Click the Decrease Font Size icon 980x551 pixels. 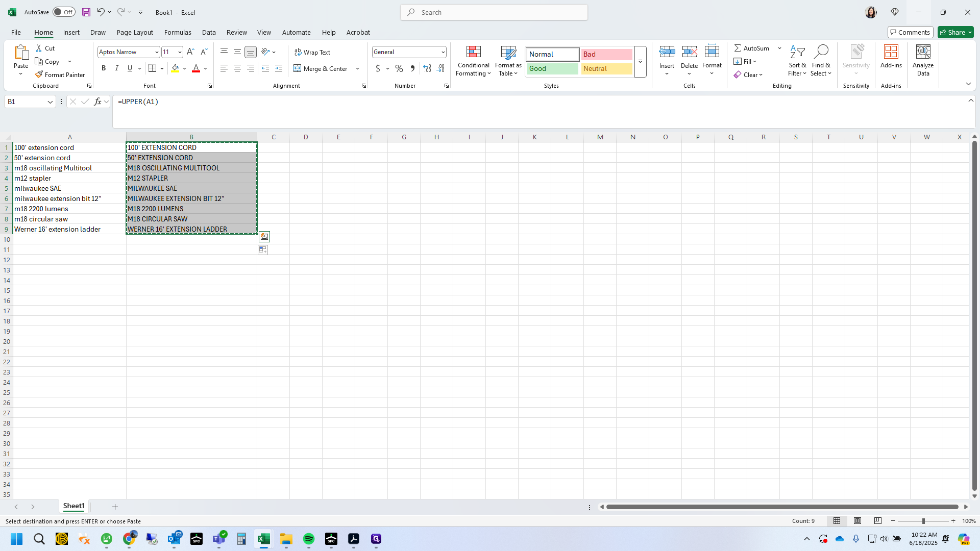(204, 52)
